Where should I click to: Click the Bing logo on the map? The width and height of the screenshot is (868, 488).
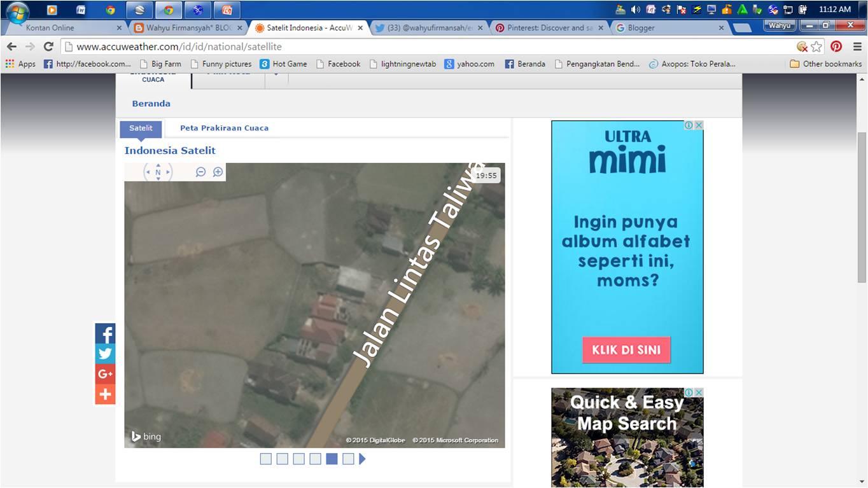[146, 436]
